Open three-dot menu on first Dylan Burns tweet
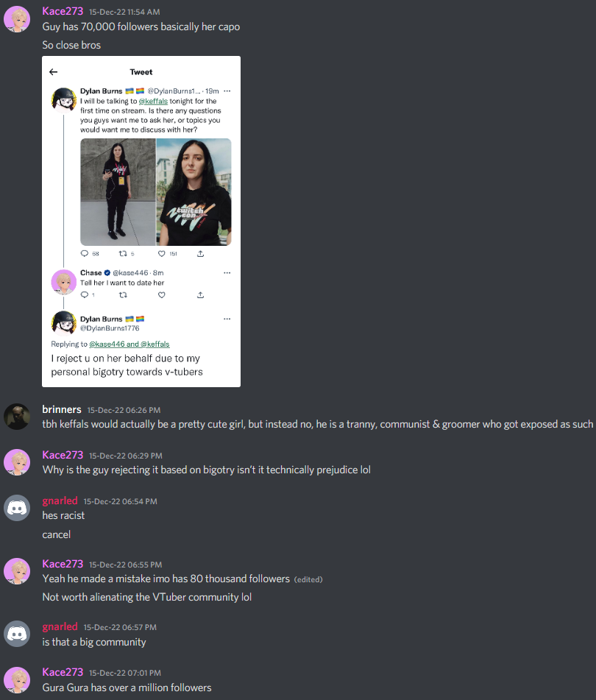 [x=227, y=91]
